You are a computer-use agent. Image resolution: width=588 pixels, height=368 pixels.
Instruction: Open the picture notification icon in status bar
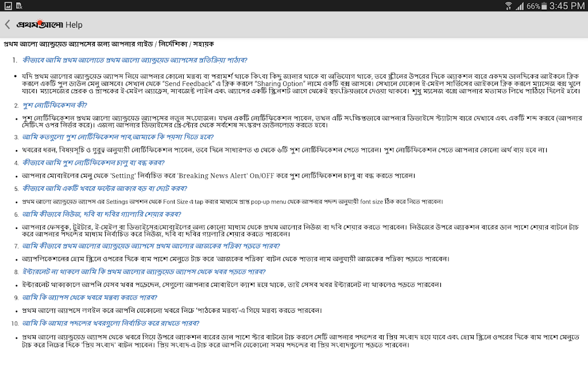[8, 6]
